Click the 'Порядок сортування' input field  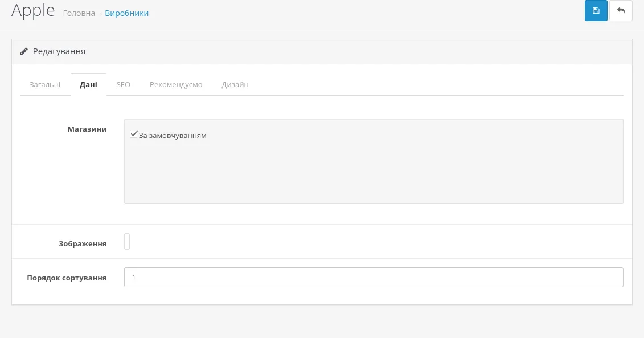coord(374,278)
